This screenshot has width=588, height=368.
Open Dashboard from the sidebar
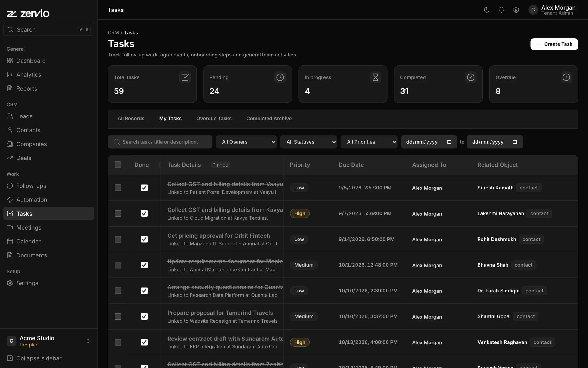click(x=49, y=61)
